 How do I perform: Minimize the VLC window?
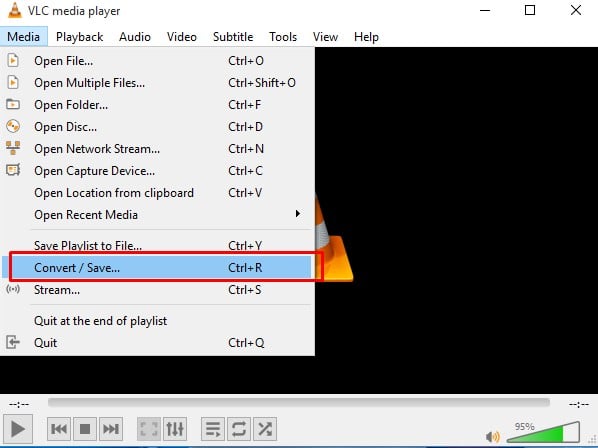(x=485, y=10)
